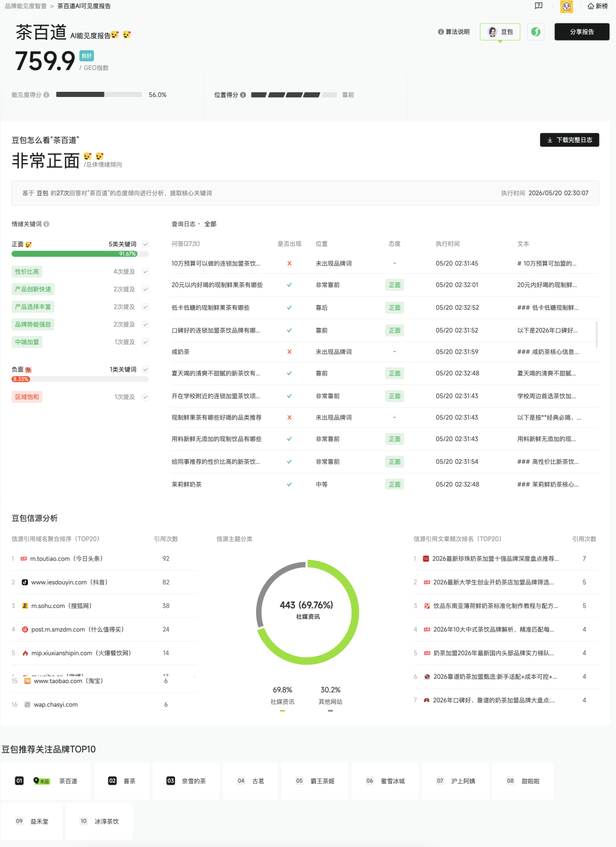
Task: Toggle the 中端加盟 checkbox
Action: 145,342
